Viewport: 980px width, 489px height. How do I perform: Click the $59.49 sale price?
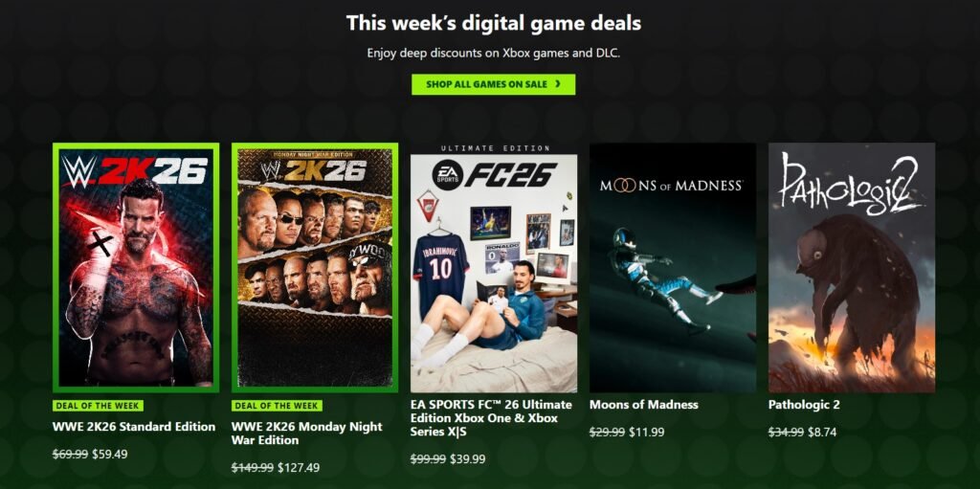pyautogui.click(x=109, y=454)
